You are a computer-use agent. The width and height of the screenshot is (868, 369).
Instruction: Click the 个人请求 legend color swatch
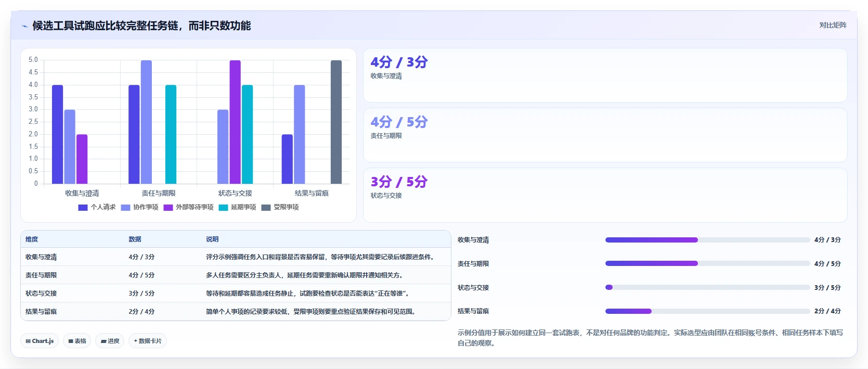click(83, 207)
